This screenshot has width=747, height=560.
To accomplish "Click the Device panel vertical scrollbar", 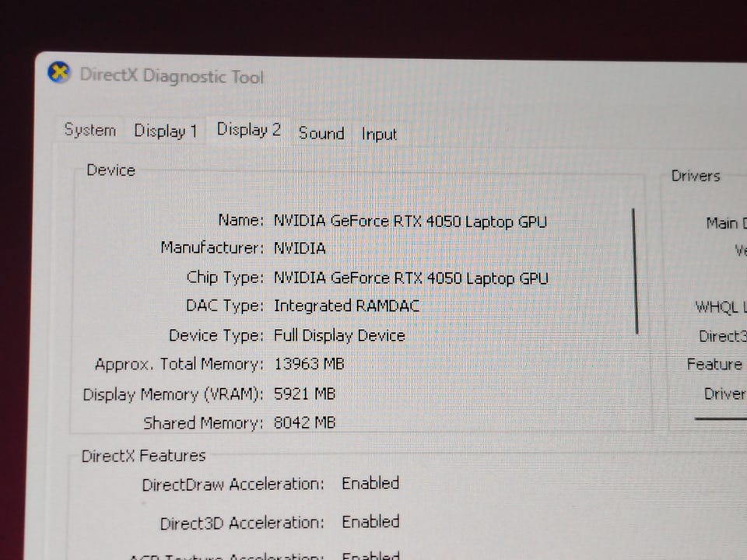I will click(x=635, y=271).
